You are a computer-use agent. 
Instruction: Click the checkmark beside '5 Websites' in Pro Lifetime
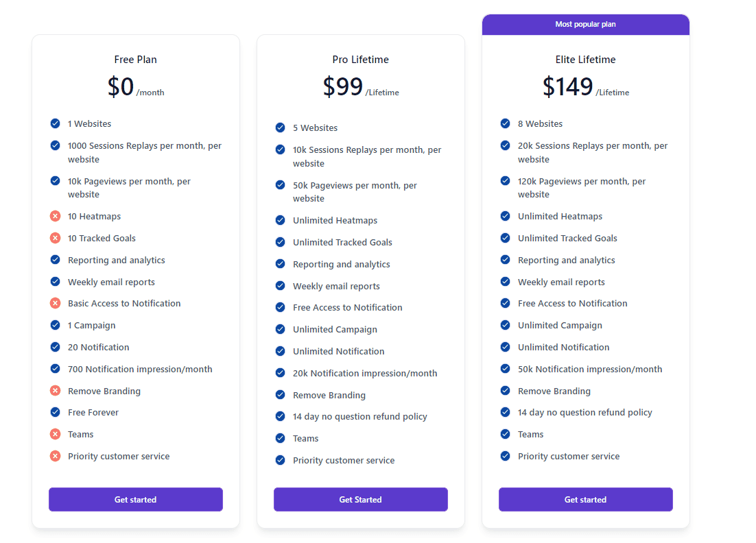pos(280,128)
